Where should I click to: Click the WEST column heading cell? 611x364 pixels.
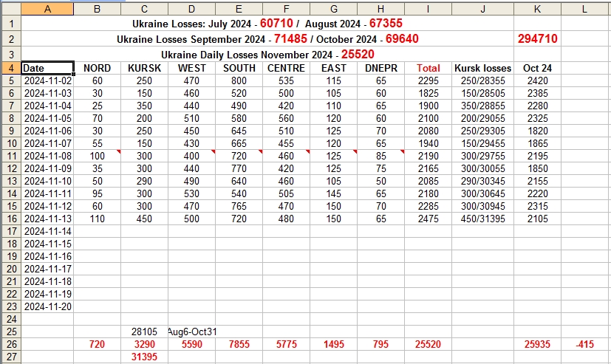[191, 68]
